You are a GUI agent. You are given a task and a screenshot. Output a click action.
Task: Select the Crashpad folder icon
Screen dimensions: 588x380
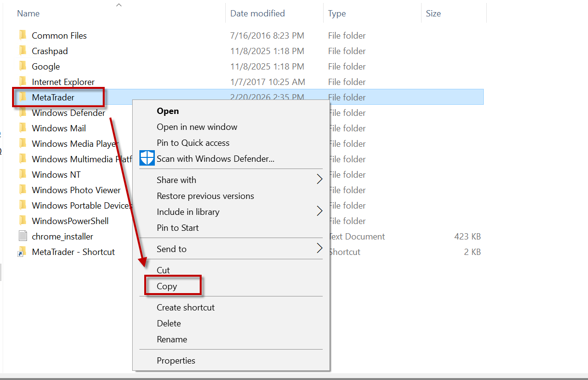click(22, 51)
